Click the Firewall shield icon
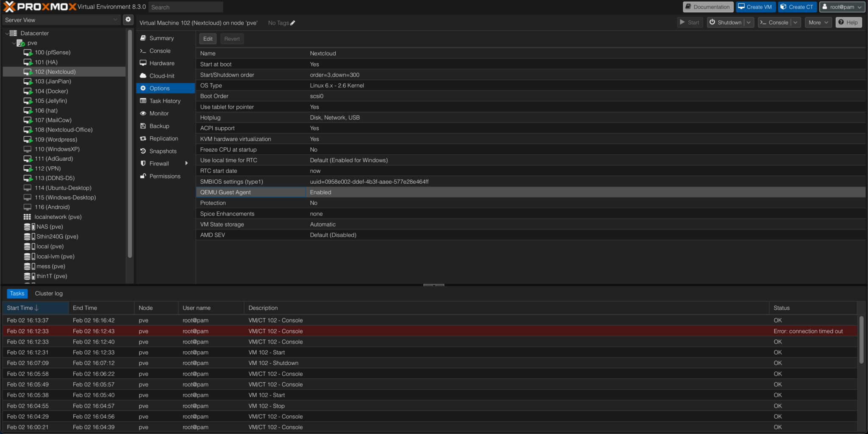Image resolution: width=868 pixels, height=434 pixels. (143, 163)
